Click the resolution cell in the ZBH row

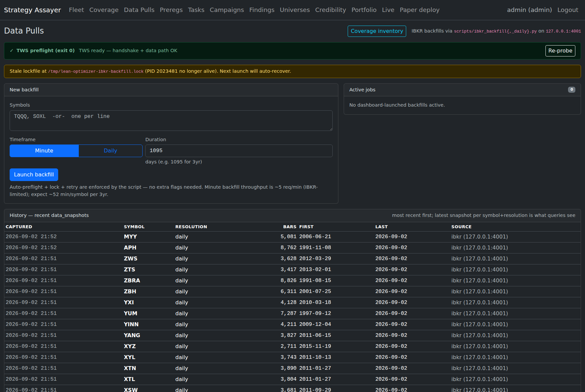[182, 292]
